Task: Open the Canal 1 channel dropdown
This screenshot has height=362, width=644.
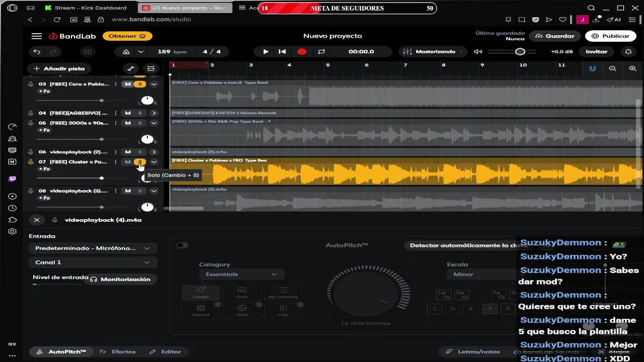Action: 93,262
